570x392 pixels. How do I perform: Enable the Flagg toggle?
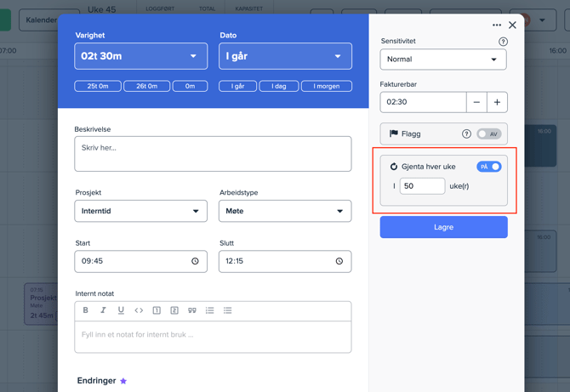pos(488,134)
